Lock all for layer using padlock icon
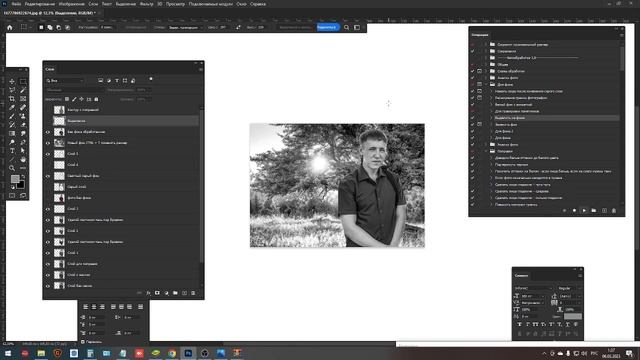The height and width of the screenshot is (360, 640). coord(96,99)
